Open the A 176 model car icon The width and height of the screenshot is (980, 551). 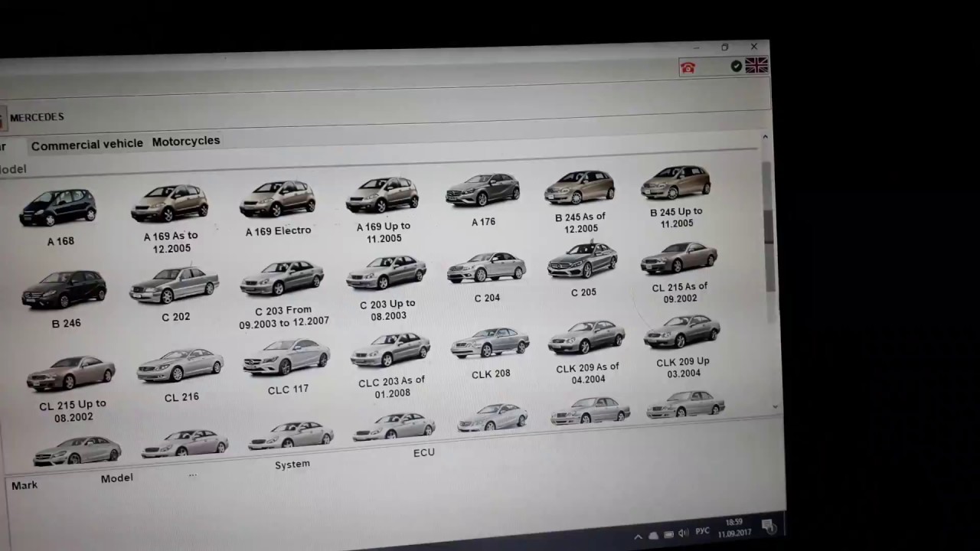[x=483, y=190]
